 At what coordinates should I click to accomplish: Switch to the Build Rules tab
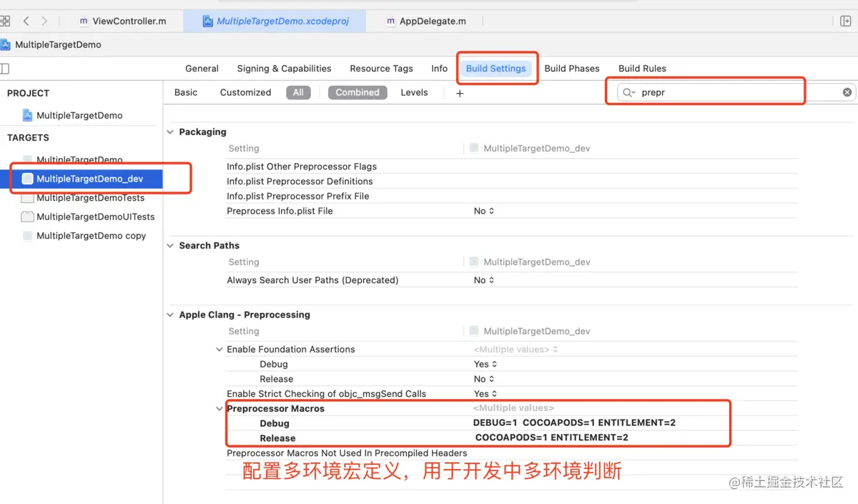coord(642,69)
